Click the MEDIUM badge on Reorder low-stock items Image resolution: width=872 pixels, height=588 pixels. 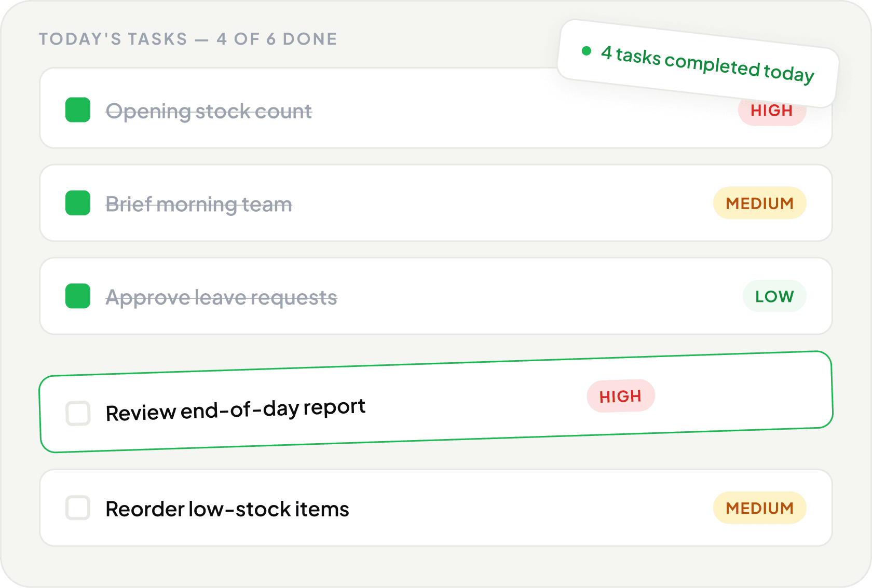pos(760,508)
